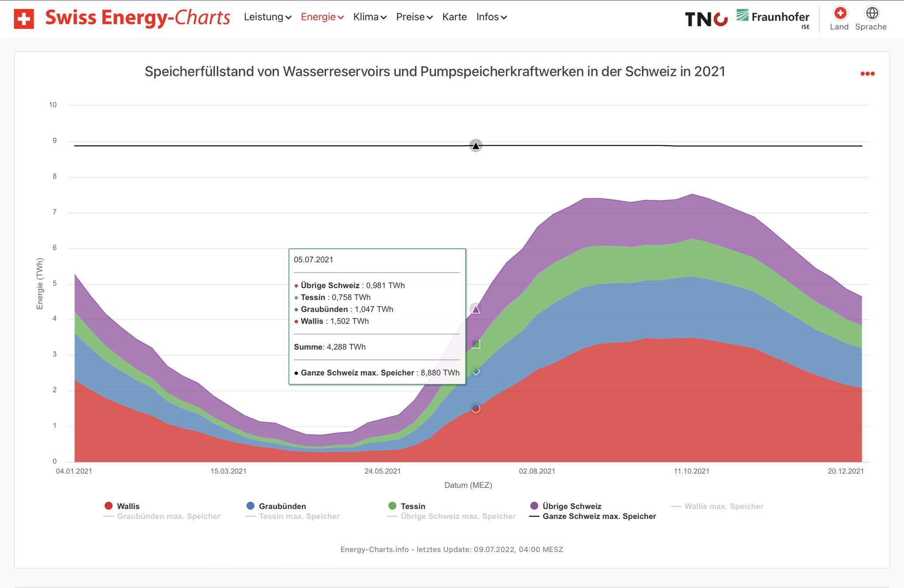The height and width of the screenshot is (588, 904).
Task: Enable Übrige Schweiz max. Speicher line
Action: click(451, 516)
